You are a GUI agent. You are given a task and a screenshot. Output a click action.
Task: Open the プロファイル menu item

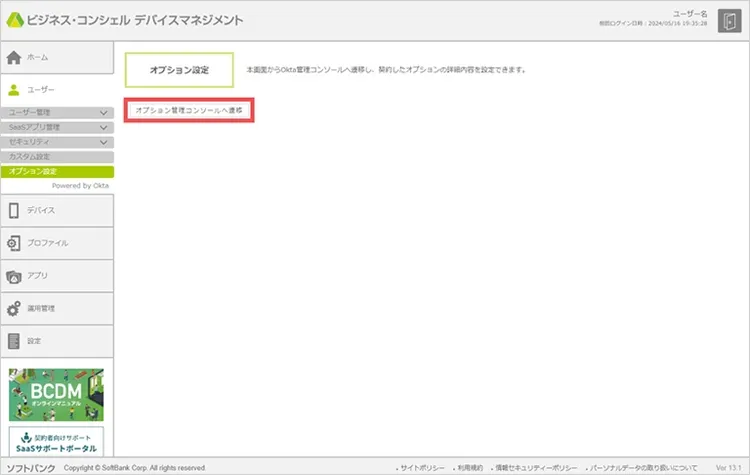pyautogui.click(x=57, y=243)
